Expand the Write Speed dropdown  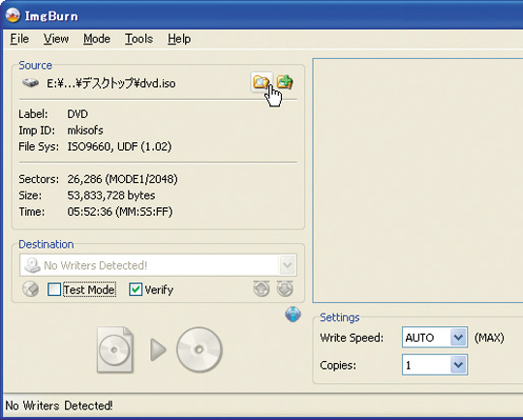458,338
